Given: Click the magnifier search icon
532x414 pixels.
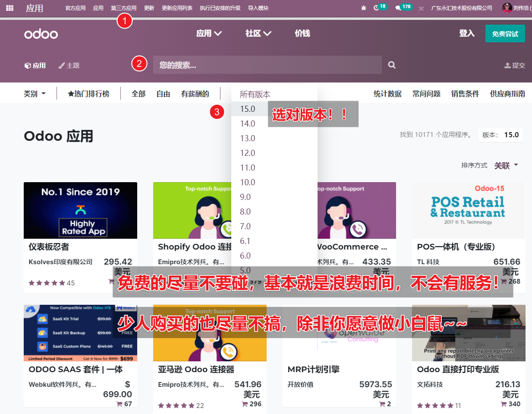Looking at the screenshot, I should tap(392, 65).
